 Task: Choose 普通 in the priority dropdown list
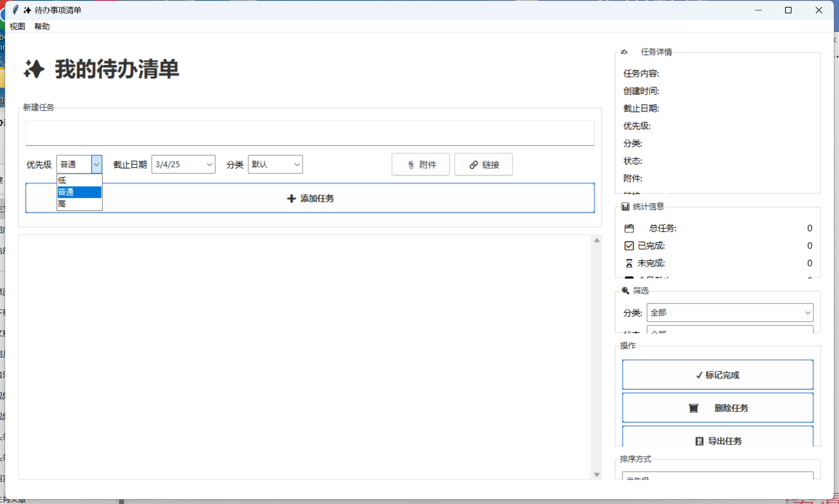pos(79,192)
